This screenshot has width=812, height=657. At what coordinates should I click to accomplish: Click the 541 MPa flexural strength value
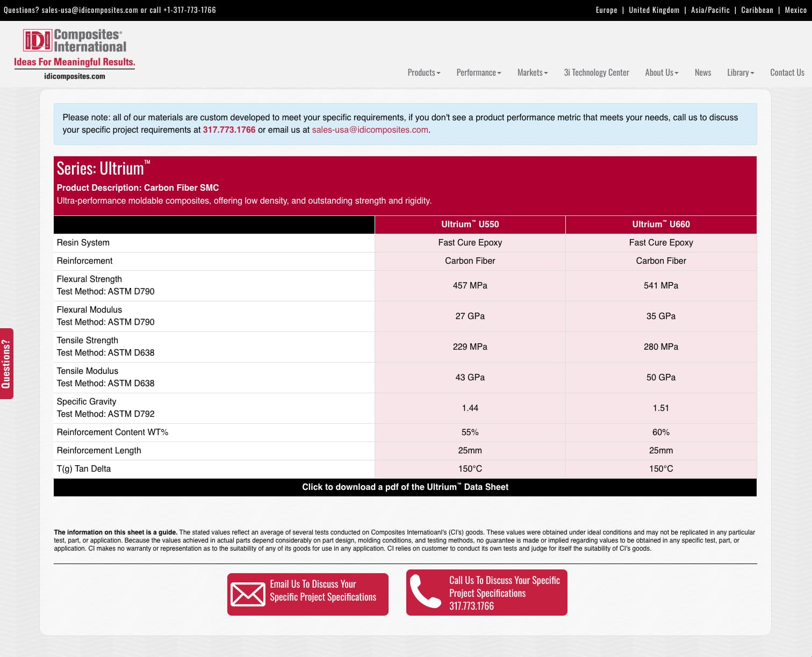[x=661, y=286]
